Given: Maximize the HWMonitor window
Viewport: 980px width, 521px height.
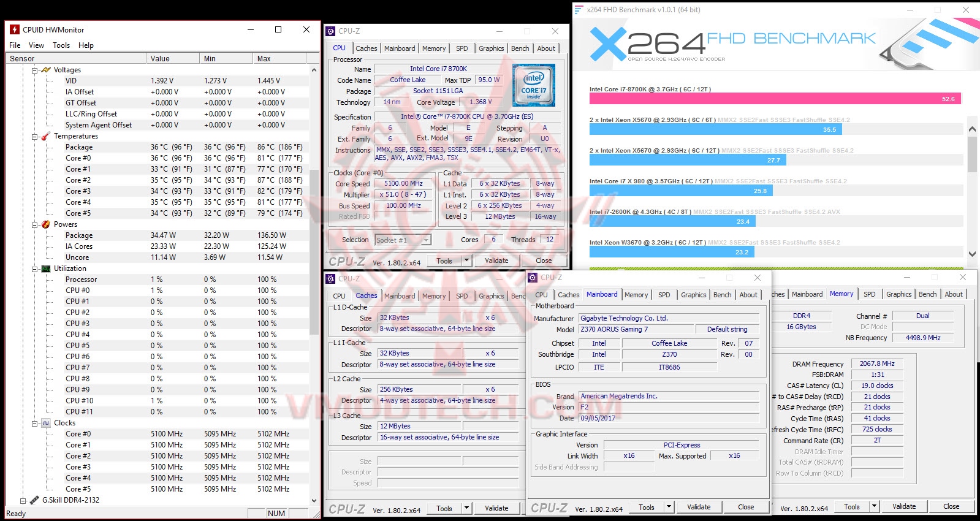Looking at the screenshot, I should point(278,29).
